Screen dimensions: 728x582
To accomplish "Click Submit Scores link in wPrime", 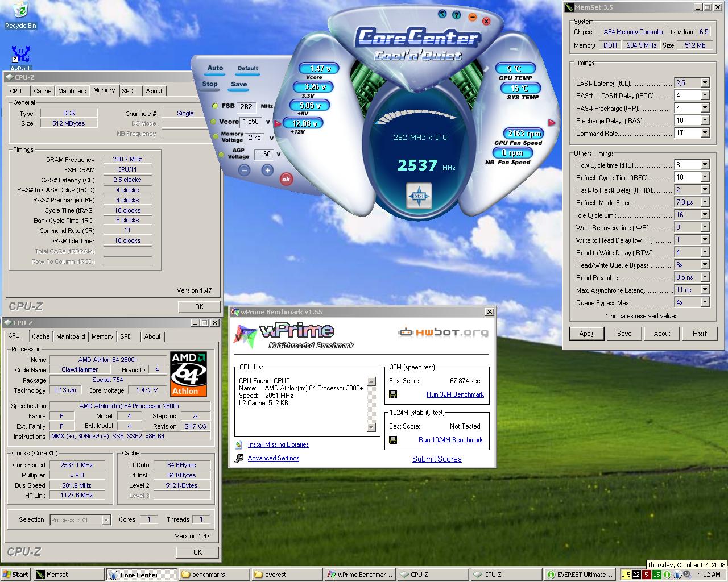I will [x=437, y=459].
